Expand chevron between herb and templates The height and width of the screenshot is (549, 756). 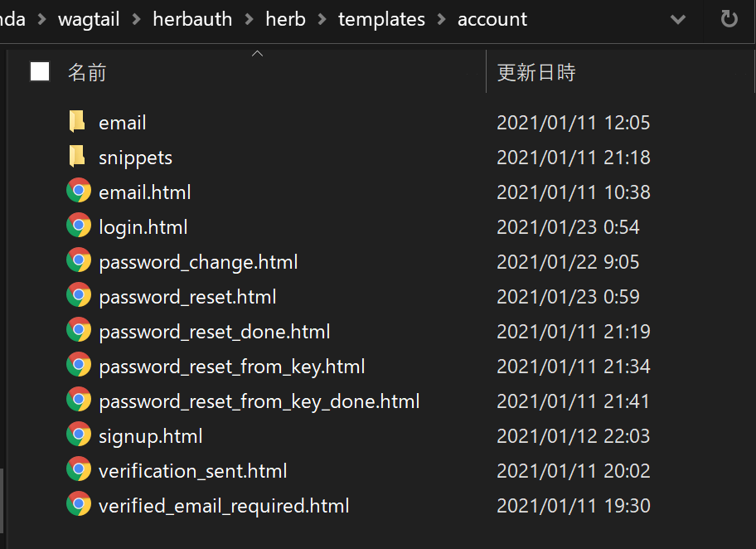click(322, 19)
